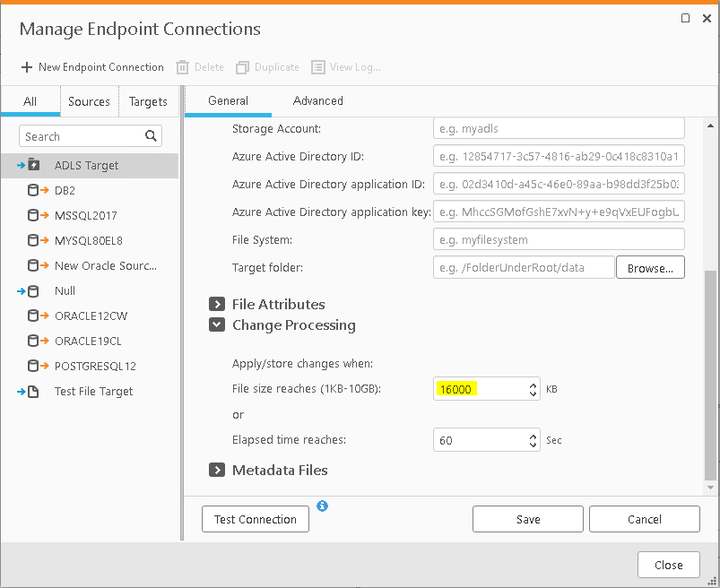
Task: Click the Storage Account input field
Action: (x=559, y=128)
